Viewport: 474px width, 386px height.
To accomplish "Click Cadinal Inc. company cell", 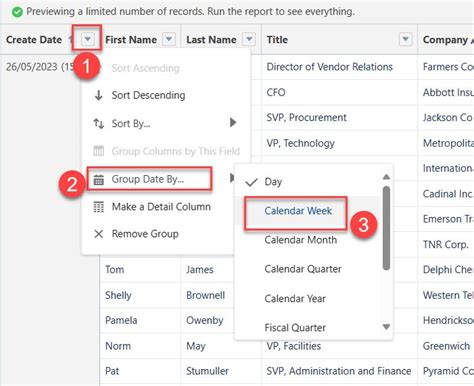I will point(448,194).
